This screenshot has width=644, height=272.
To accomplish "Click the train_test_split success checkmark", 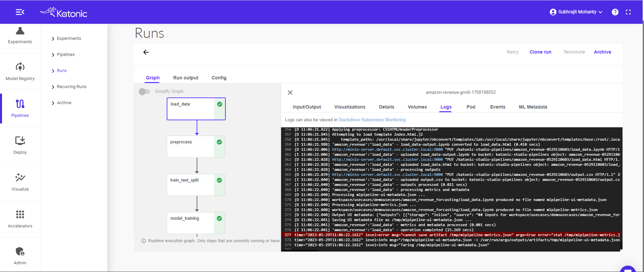I will coord(219,180).
